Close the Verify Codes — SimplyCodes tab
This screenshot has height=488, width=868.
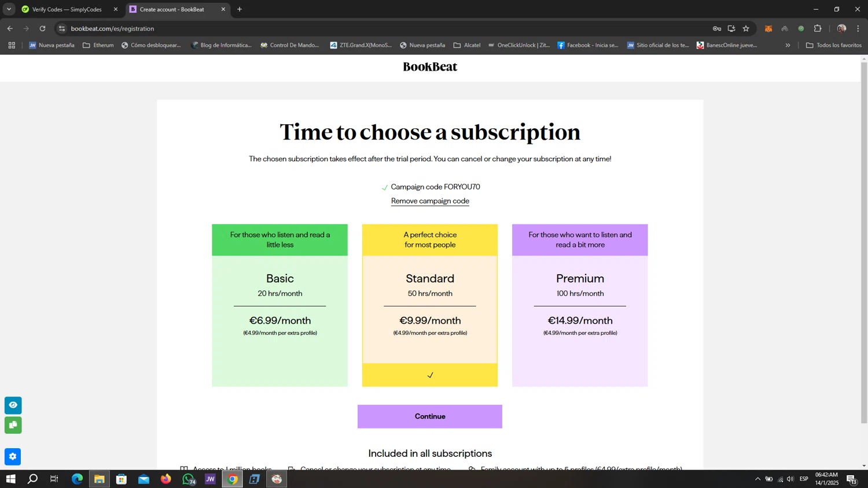pyautogui.click(x=115, y=9)
